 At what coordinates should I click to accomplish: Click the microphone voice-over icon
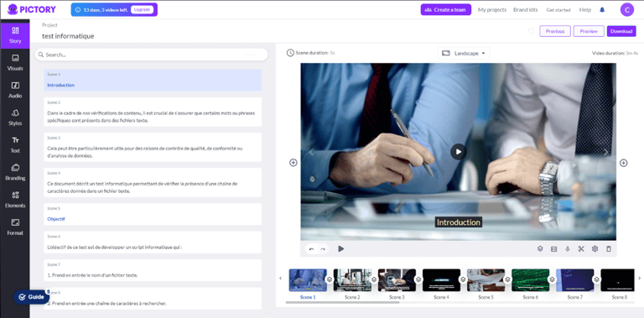pyautogui.click(x=568, y=248)
